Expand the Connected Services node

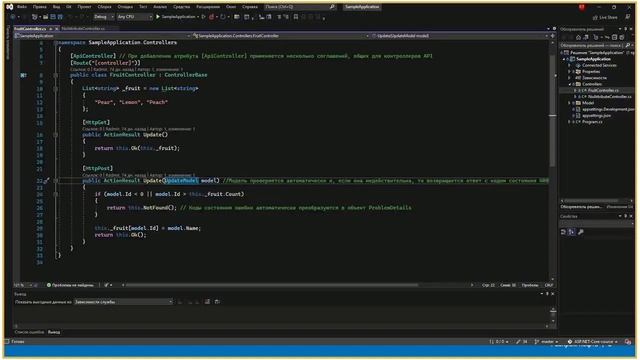pos(569,65)
